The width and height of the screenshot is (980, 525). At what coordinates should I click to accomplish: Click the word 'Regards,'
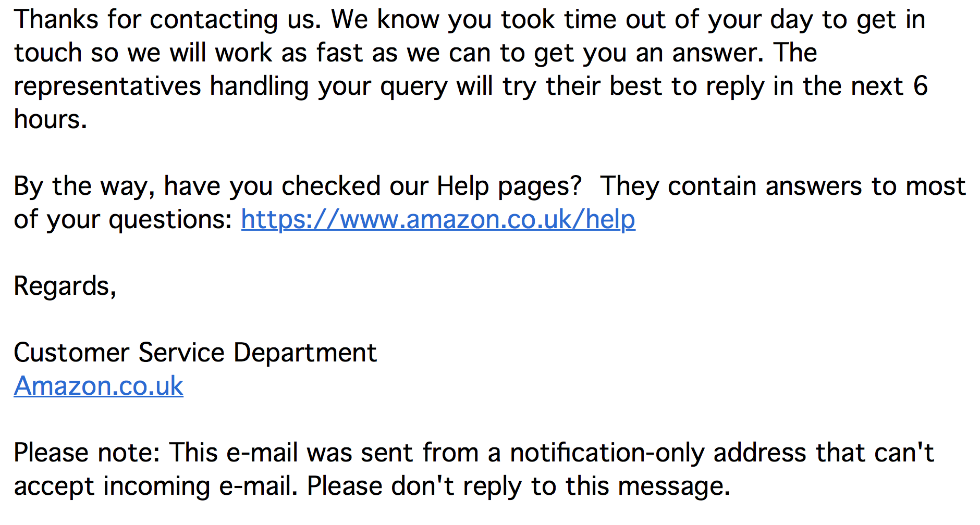65,286
